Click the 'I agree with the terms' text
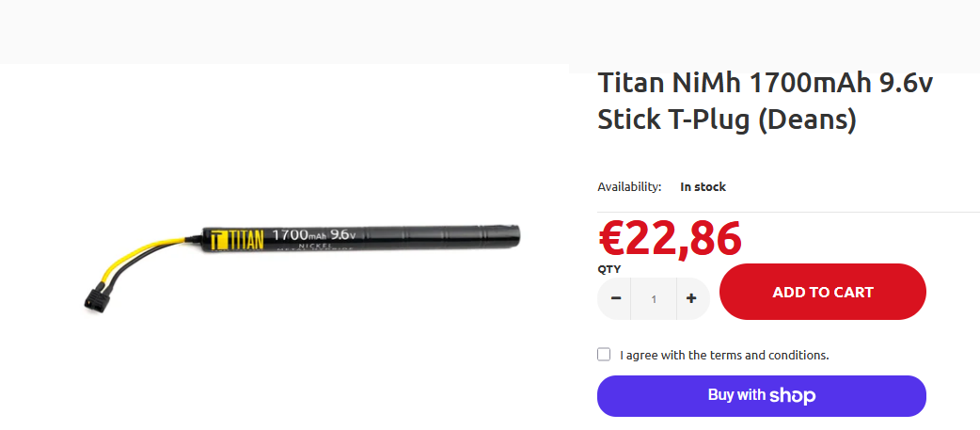980x430 pixels. (724, 356)
